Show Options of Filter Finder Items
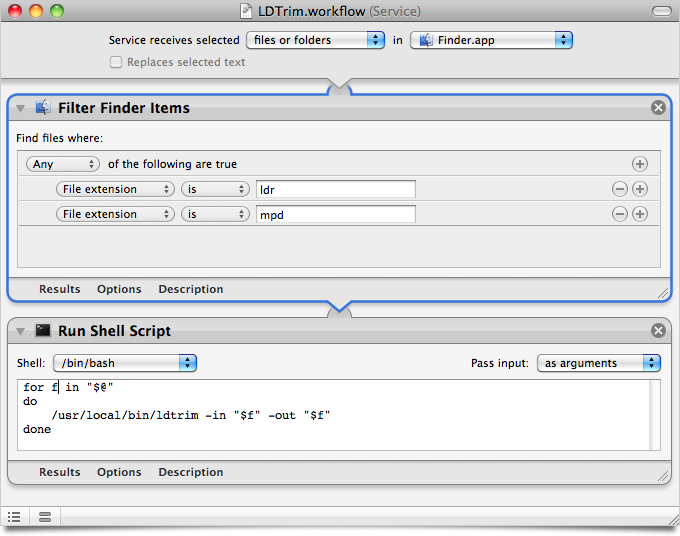 [119, 289]
